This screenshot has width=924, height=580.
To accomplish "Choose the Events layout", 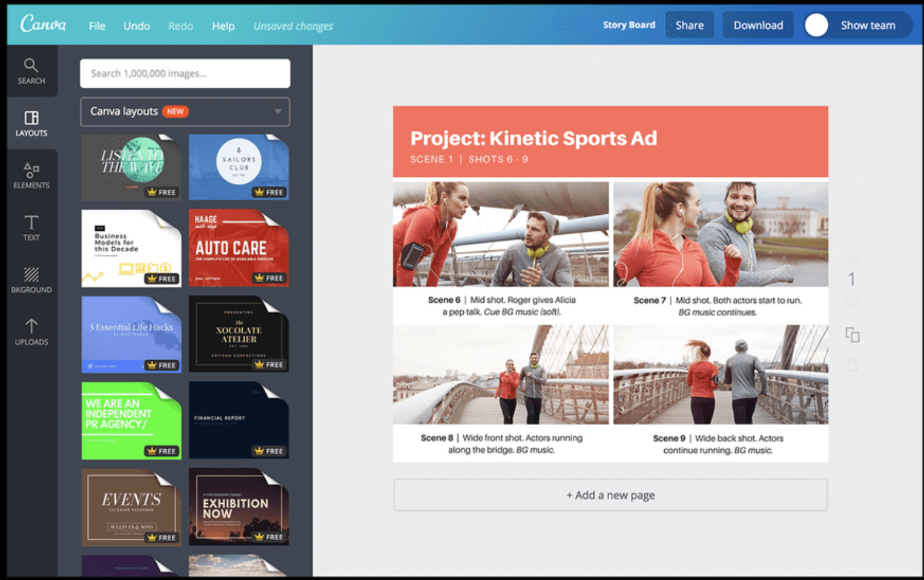I will pos(131,507).
